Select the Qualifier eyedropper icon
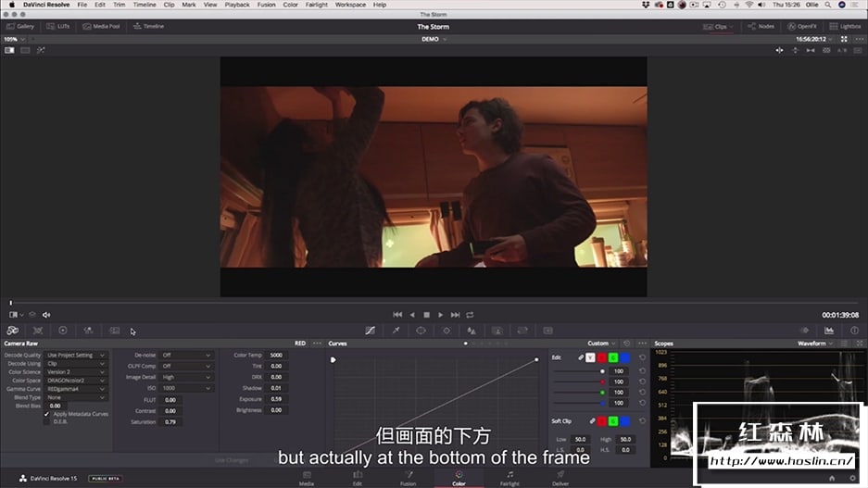This screenshot has height=488, width=868. [x=396, y=331]
